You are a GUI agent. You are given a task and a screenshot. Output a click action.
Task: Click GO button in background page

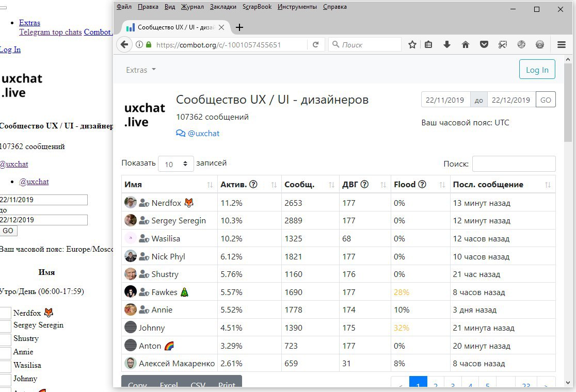[x=8, y=231]
